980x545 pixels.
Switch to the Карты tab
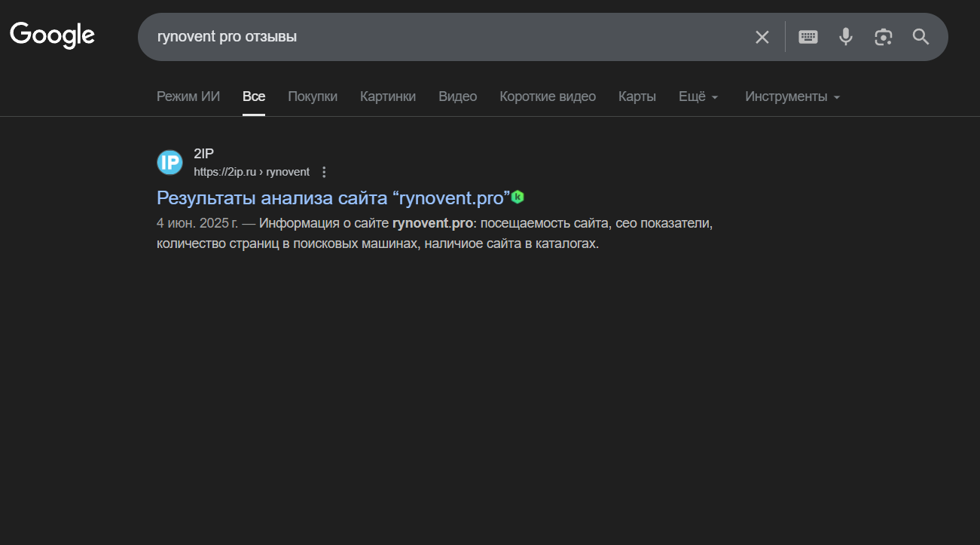(637, 96)
